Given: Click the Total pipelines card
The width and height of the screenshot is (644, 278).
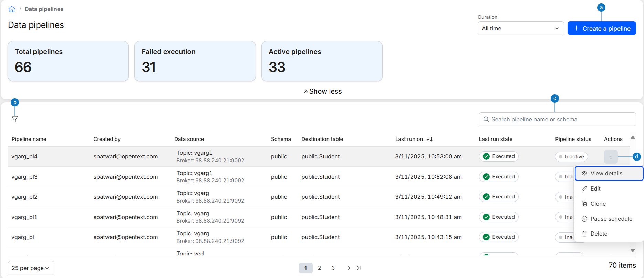Looking at the screenshot, I should [x=68, y=61].
